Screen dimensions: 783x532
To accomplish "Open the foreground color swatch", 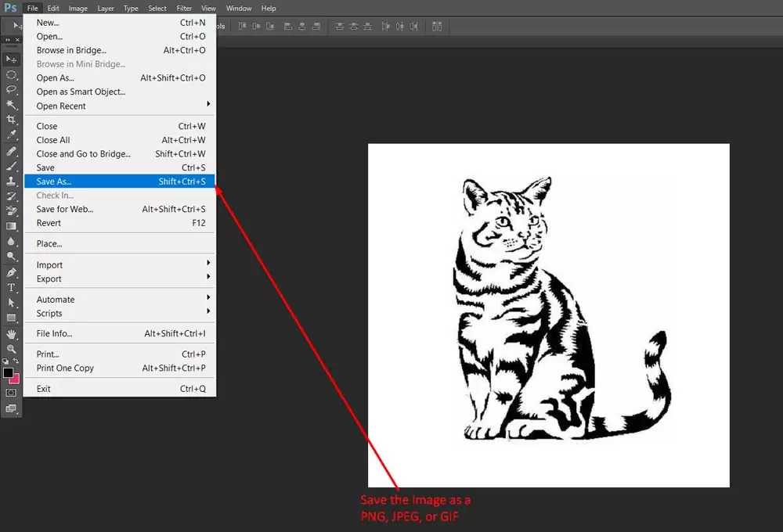I will tap(8, 373).
